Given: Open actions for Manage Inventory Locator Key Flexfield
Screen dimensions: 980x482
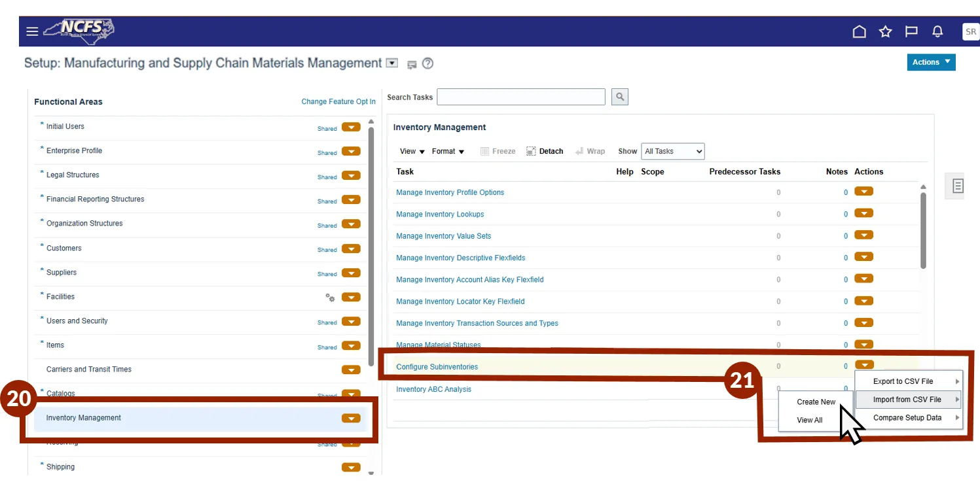Looking at the screenshot, I should pyautogui.click(x=864, y=301).
